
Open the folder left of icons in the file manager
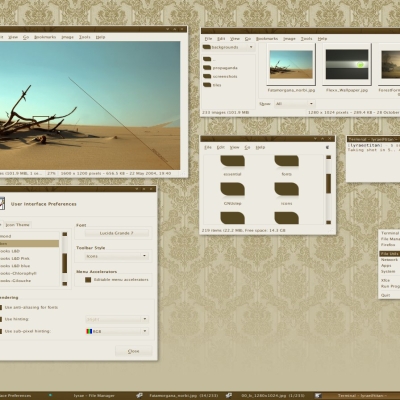coord(232,194)
